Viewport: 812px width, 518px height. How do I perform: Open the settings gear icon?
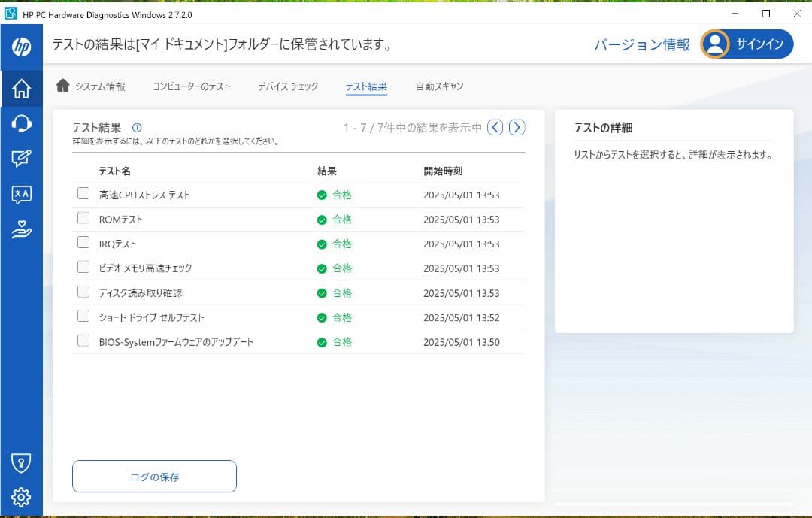coord(21,497)
